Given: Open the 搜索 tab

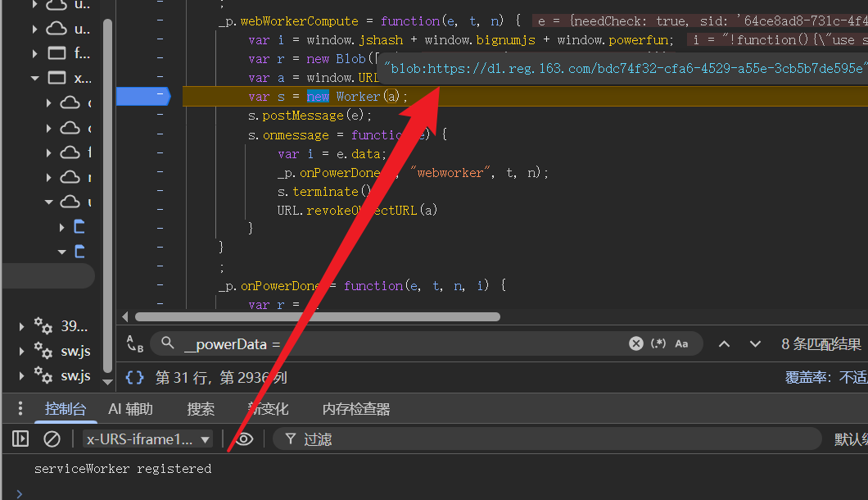Looking at the screenshot, I should (x=201, y=409).
